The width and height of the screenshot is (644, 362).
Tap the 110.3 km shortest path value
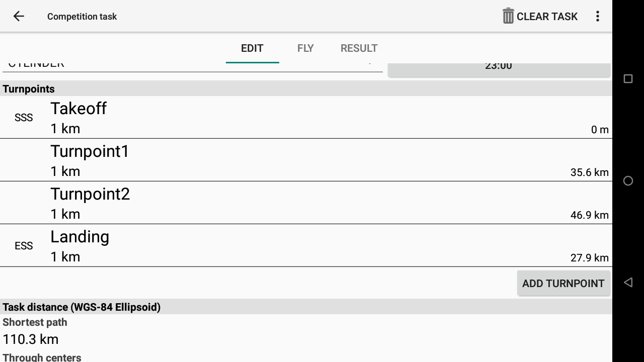click(x=31, y=339)
